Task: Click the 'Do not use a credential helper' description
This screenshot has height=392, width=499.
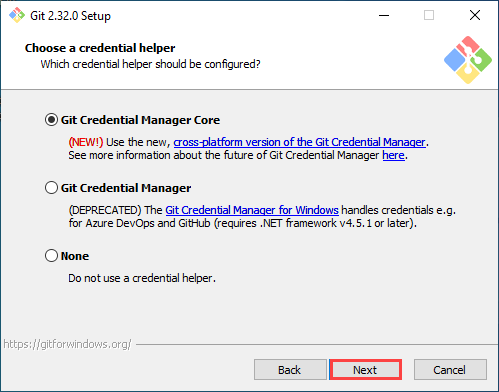Action: 142,278
